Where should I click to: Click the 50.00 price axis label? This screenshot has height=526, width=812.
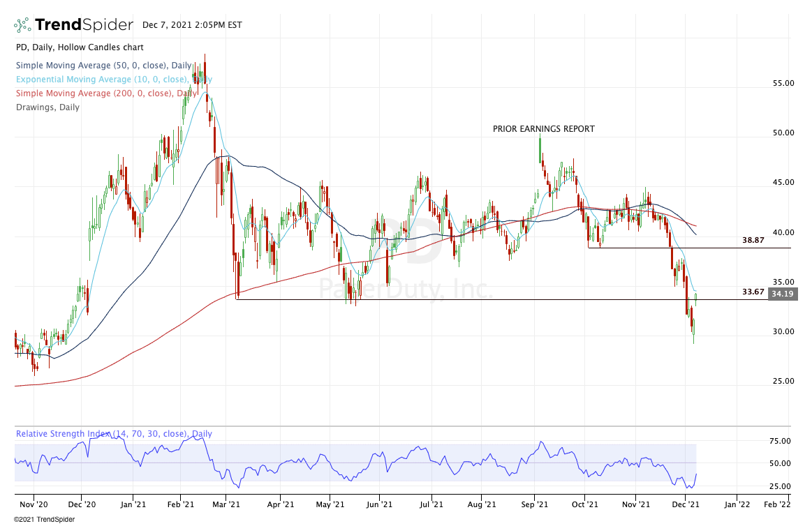coord(783,133)
